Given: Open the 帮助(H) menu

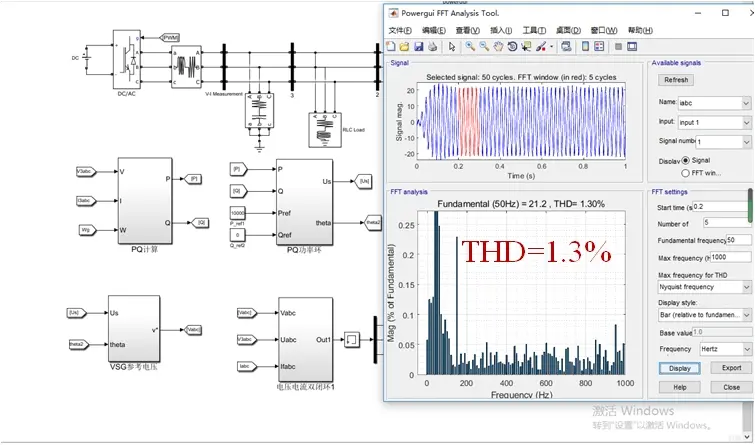Looking at the screenshot, I should 640,30.
